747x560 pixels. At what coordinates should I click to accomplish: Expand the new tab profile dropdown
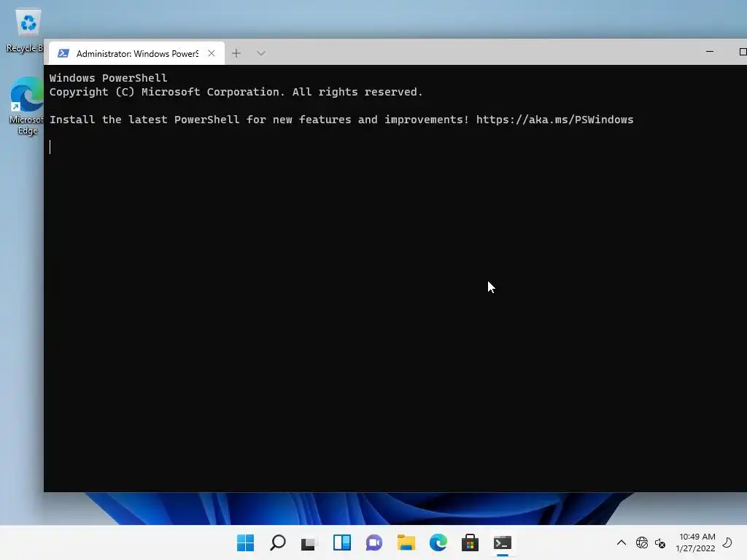click(x=261, y=53)
